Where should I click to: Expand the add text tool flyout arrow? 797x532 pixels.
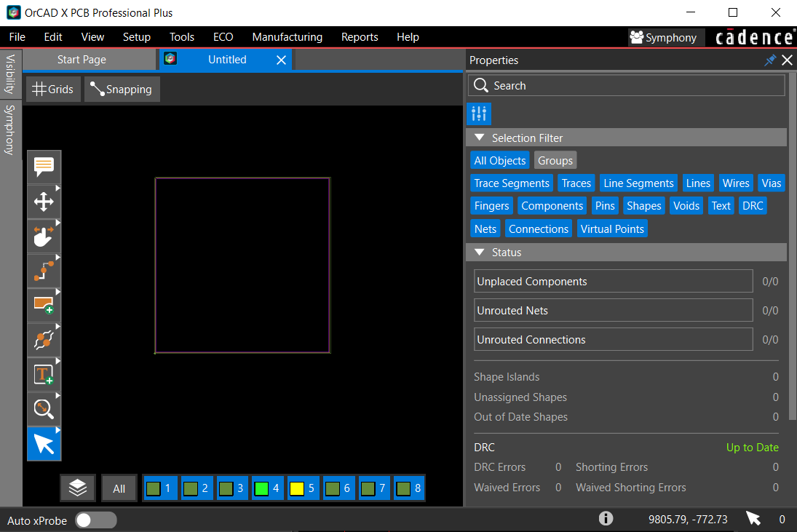coord(58,361)
